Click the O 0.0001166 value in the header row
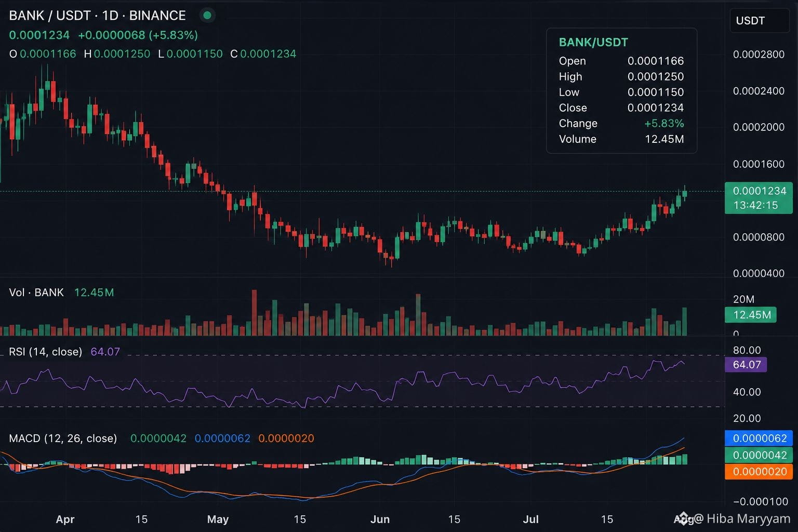 click(43, 54)
